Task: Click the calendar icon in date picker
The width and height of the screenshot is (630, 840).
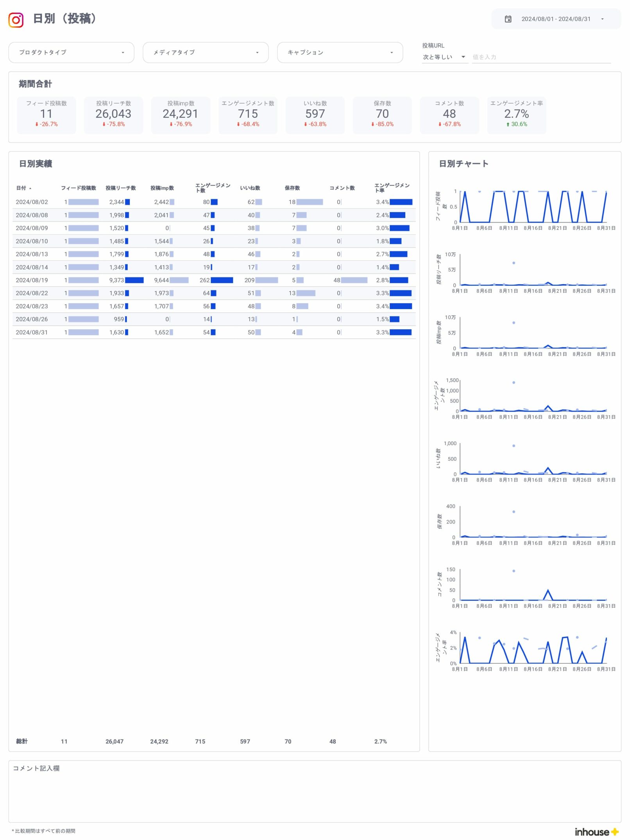Action: click(508, 19)
